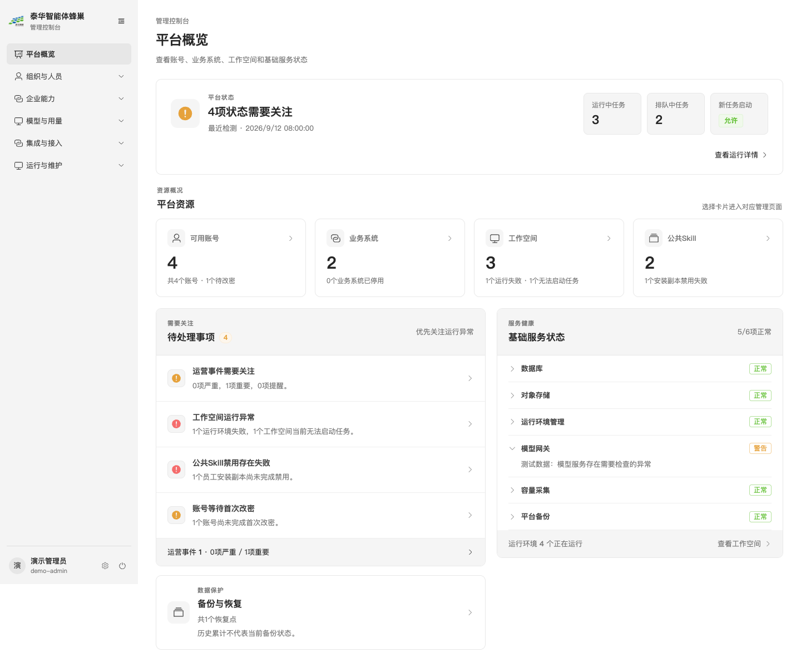Click the 5/6项正常 text
The image size is (801, 672).
[x=754, y=332]
